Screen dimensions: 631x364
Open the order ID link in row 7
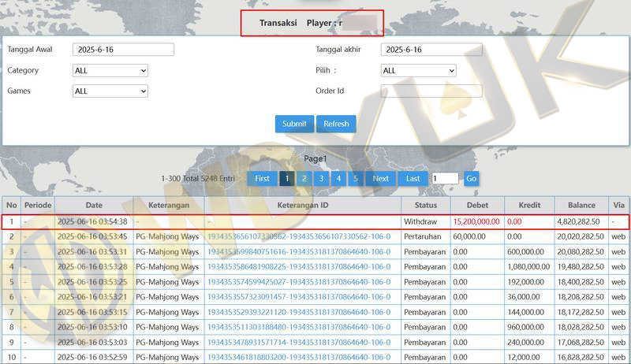point(299,312)
